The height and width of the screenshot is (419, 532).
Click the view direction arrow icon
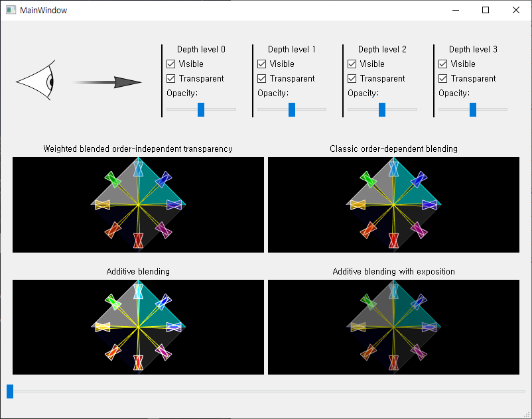[x=107, y=82]
